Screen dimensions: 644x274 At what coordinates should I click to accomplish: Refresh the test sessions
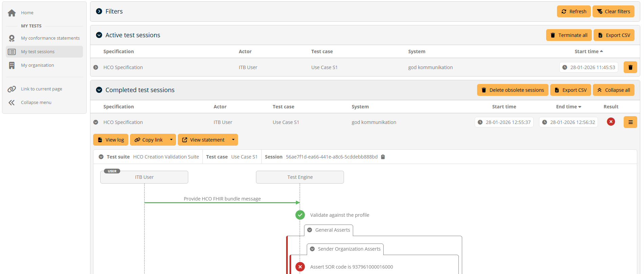[574, 12]
